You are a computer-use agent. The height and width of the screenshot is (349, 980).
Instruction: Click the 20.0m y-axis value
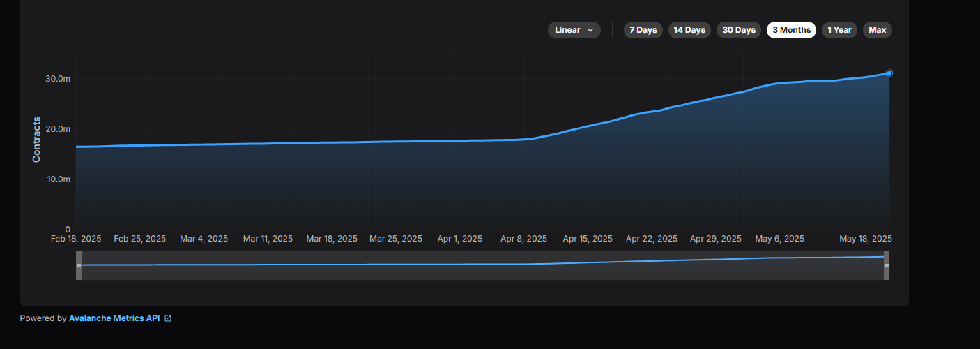[x=58, y=129]
